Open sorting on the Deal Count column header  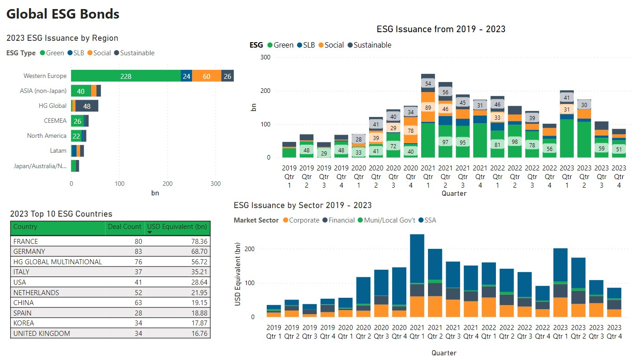point(125,227)
